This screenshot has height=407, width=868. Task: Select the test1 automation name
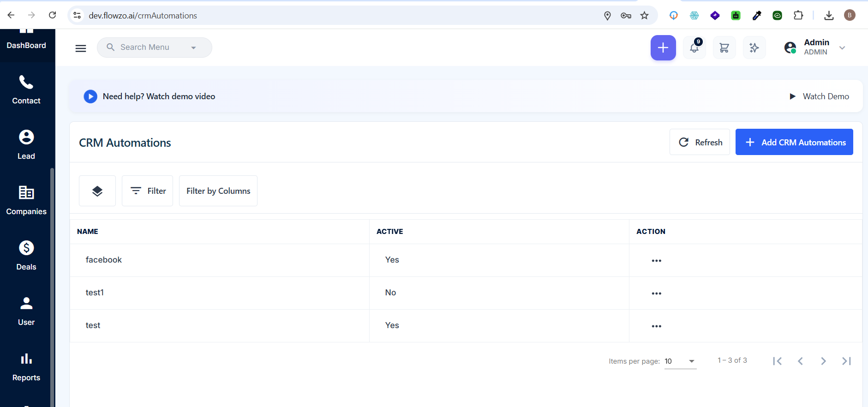pos(95,293)
